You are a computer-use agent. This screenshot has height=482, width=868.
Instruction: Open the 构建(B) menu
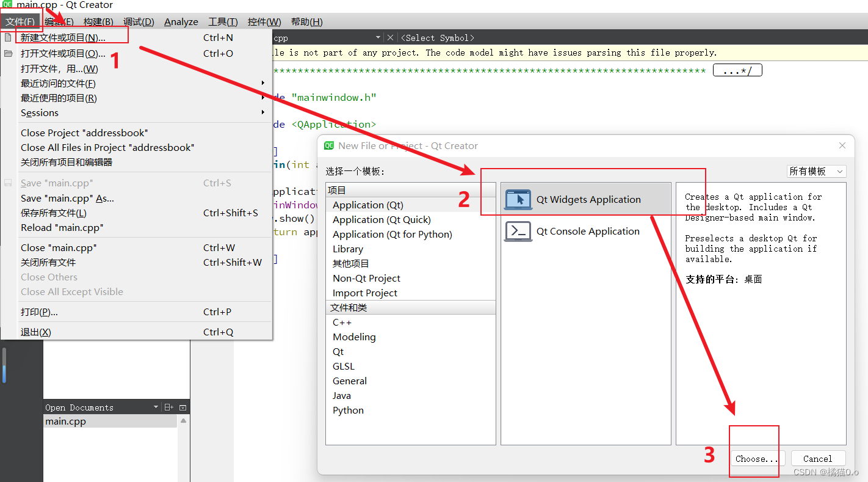[x=98, y=22]
